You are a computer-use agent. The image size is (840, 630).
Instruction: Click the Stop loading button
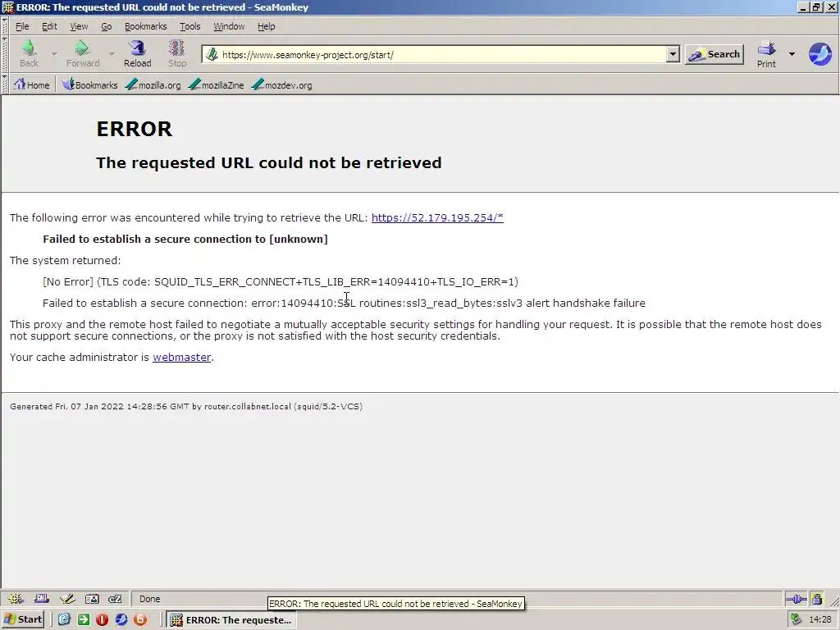click(x=177, y=54)
